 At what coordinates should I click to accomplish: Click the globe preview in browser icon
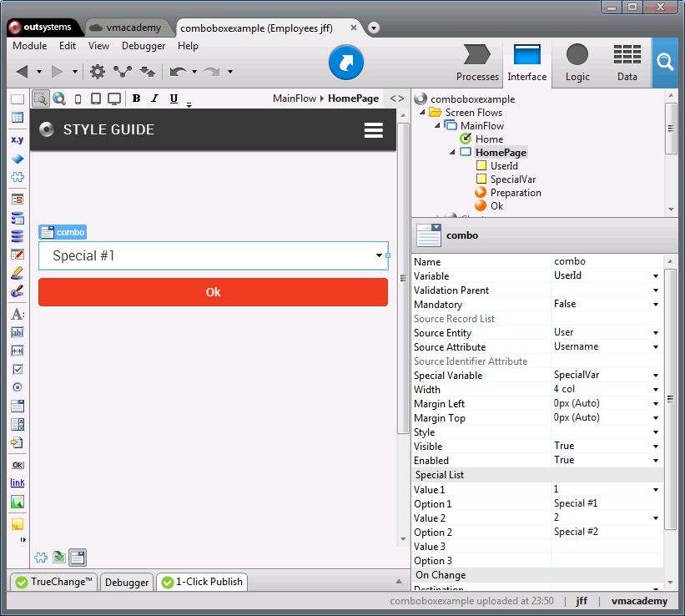click(x=59, y=98)
